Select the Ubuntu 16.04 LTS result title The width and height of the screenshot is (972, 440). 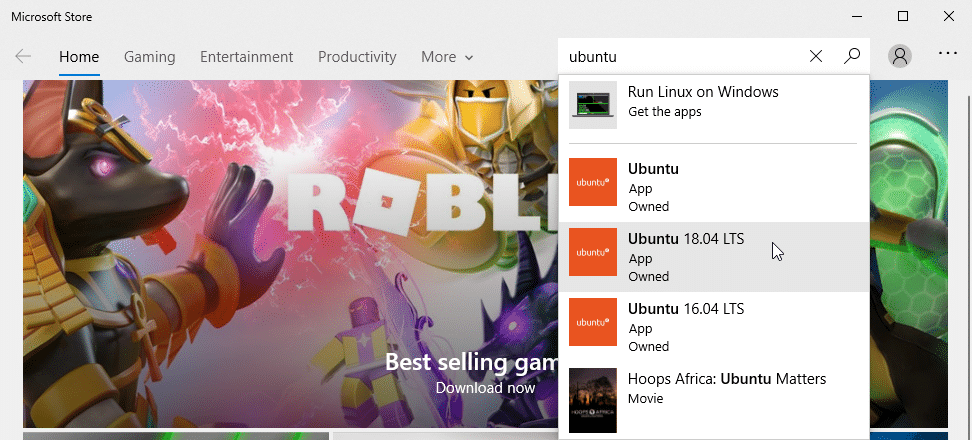pos(686,309)
